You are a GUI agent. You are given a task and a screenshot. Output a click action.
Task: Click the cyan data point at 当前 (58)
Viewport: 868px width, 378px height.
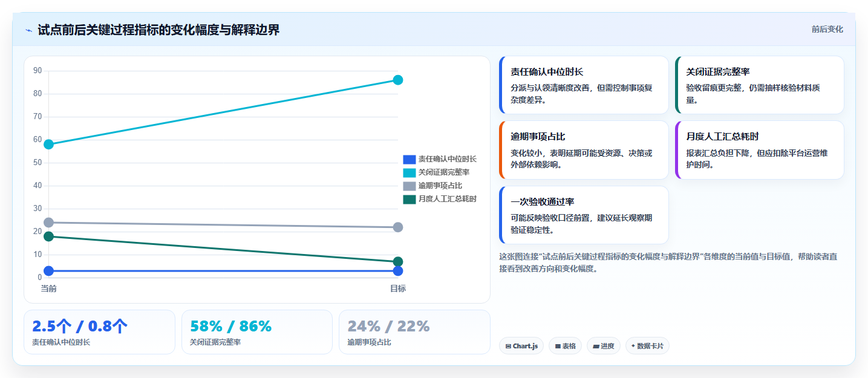(49, 144)
